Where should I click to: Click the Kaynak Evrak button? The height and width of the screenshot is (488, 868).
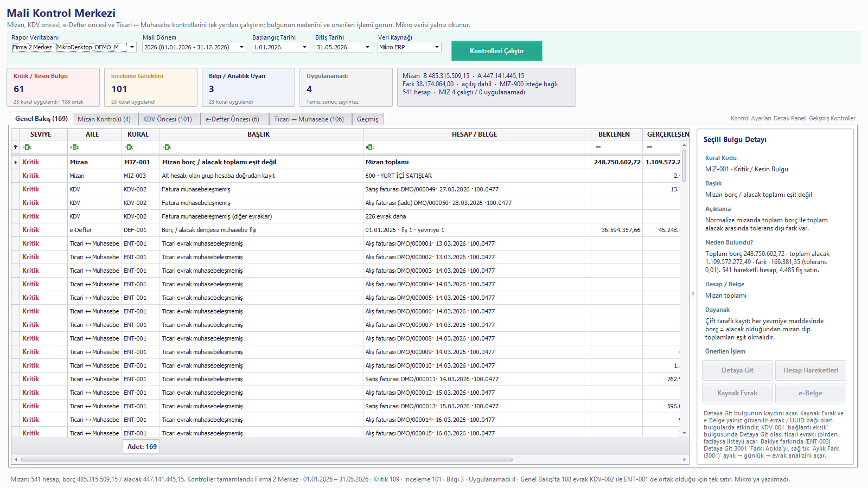737,393
